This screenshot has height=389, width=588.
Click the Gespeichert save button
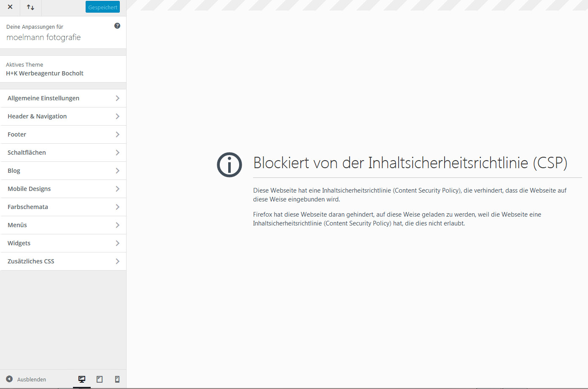(x=102, y=7)
